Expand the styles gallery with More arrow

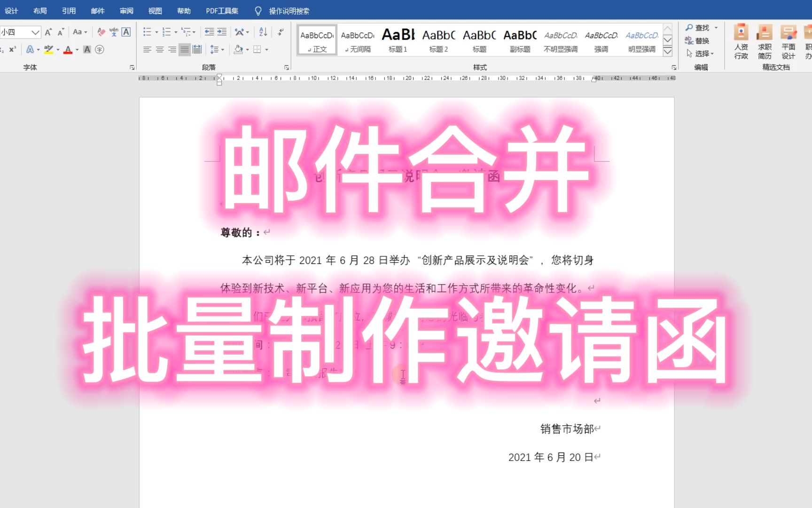(x=667, y=52)
